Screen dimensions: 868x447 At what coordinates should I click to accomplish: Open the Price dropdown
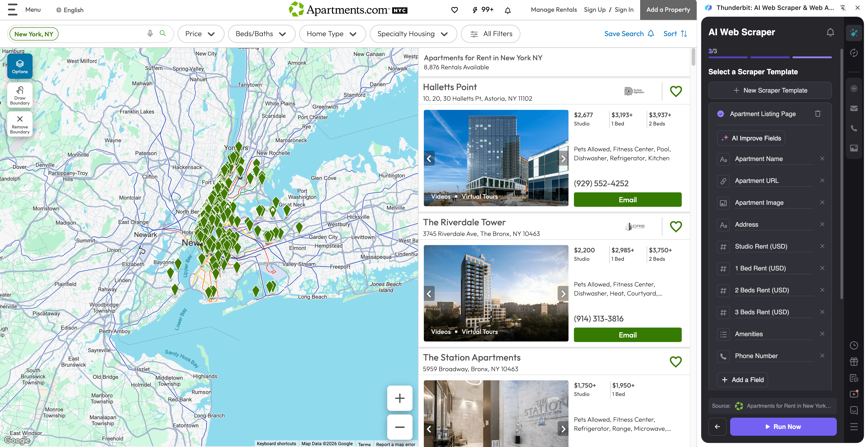[x=200, y=34]
